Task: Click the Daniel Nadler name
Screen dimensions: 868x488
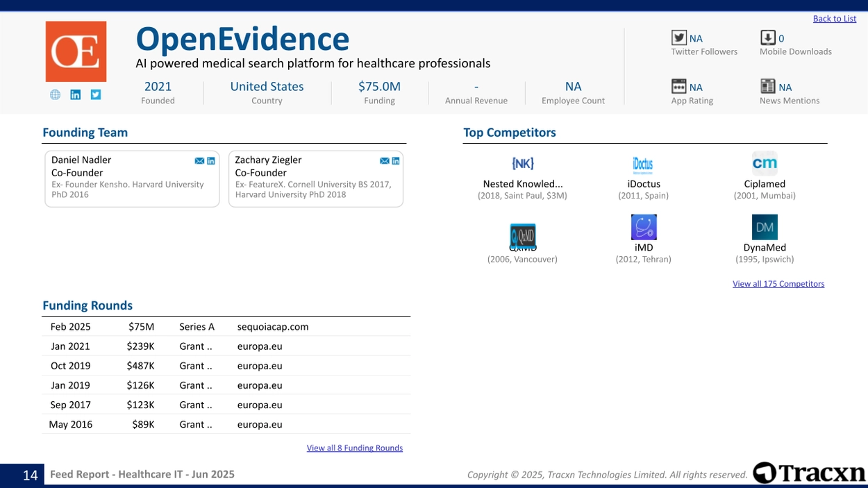Action: point(81,160)
